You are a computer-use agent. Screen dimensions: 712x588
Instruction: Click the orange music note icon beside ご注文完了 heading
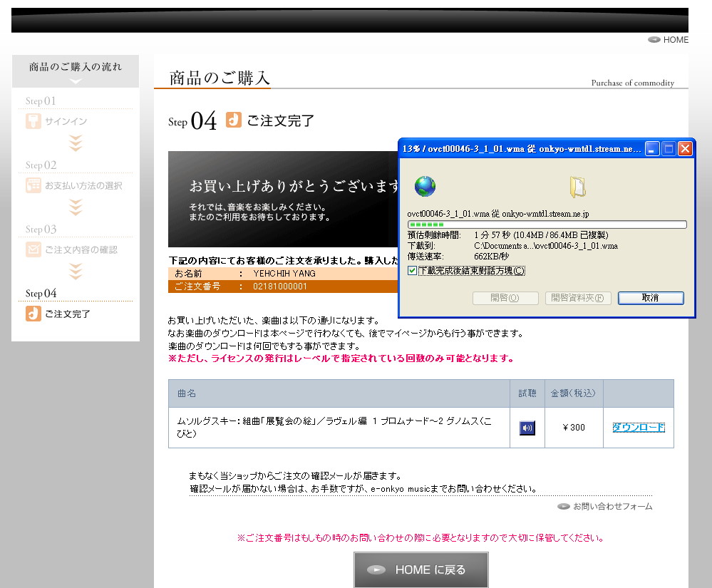(233, 120)
